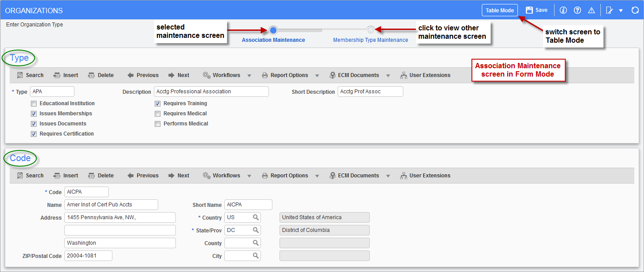Switch to Table Mode
644x272 pixels.
click(499, 10)
